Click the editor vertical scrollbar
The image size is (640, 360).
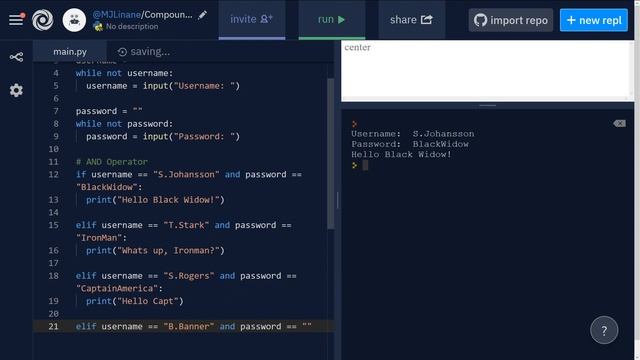pyautogui.click(x=331, y=153)
